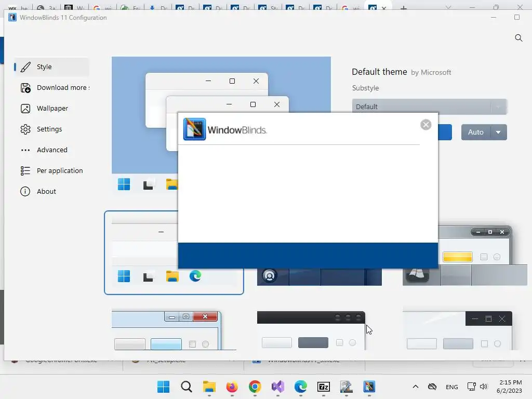Click the WindowBlinds Configuration title bar icon
This screenshot has width=532, height=399.
[x=12, y=17]
